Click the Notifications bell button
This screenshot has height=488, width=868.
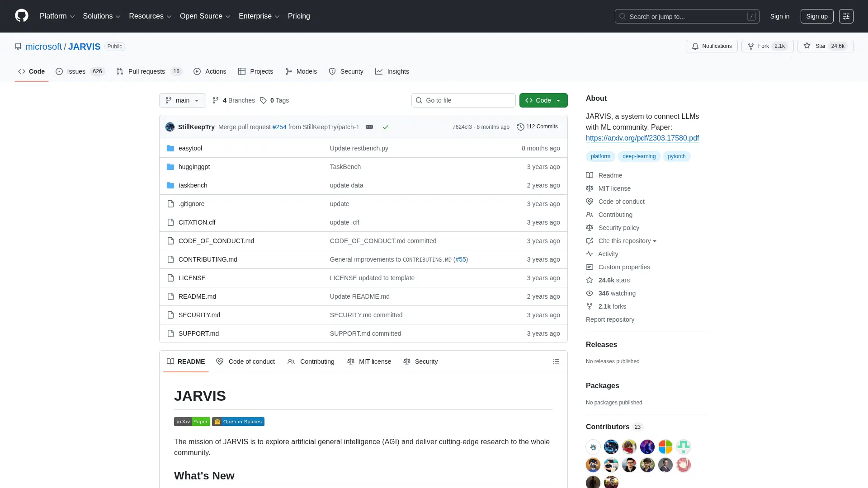(x=712, y=46)
